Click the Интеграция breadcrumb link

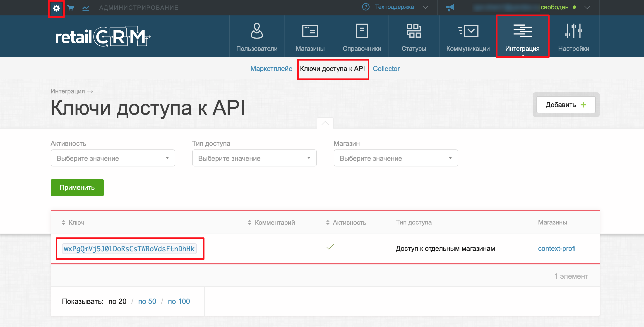point(68,91)
